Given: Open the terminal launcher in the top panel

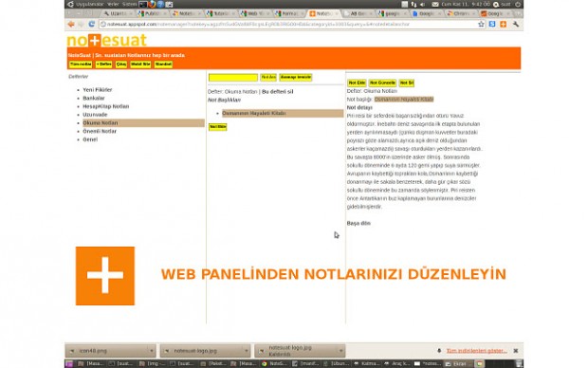Looking at the screenshot, I should (x=143, y=4).
